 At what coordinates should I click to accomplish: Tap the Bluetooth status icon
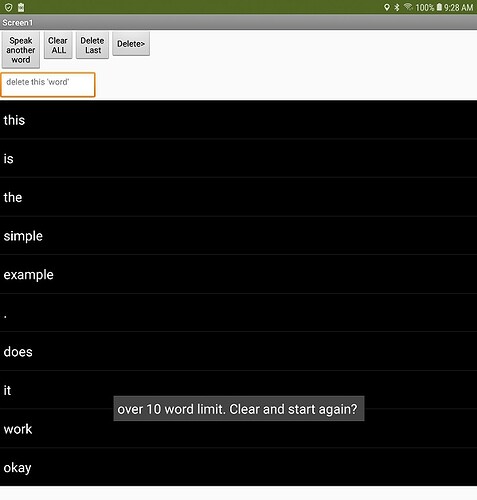point(397,7)
